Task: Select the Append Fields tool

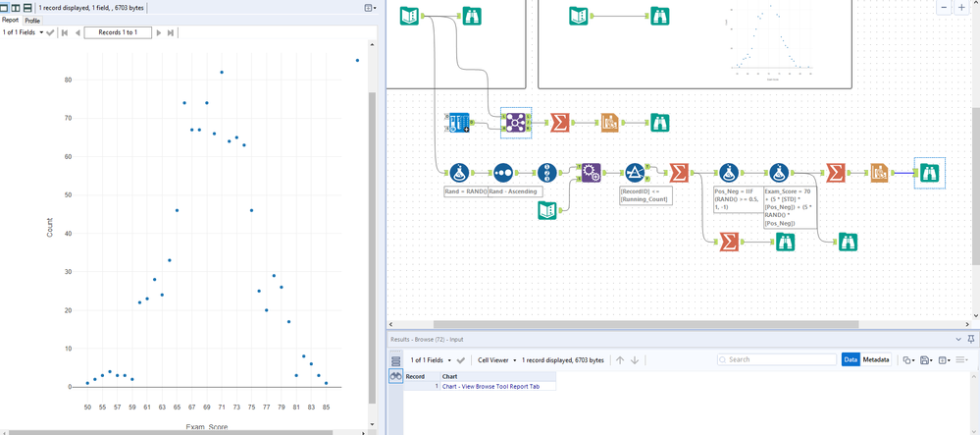Action: (x=591, y=173)
